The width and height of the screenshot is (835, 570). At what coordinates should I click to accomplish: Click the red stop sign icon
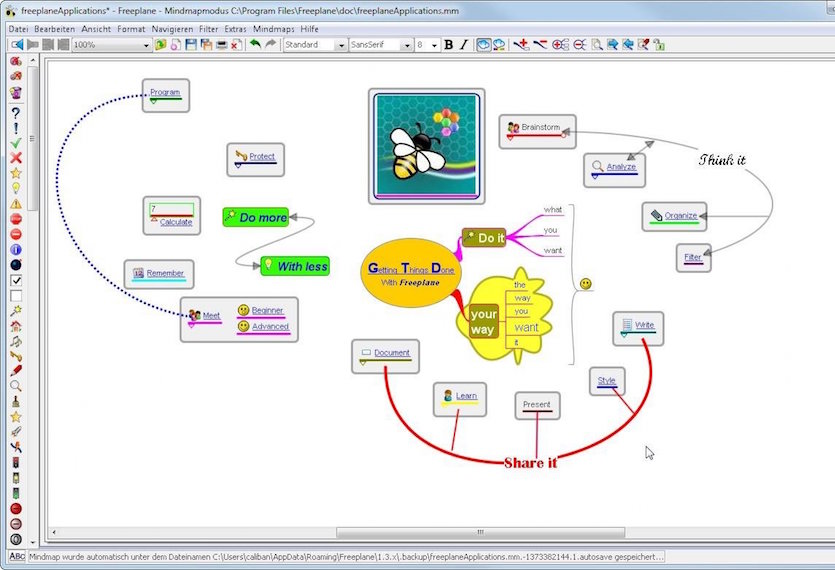tap(16, 219)
